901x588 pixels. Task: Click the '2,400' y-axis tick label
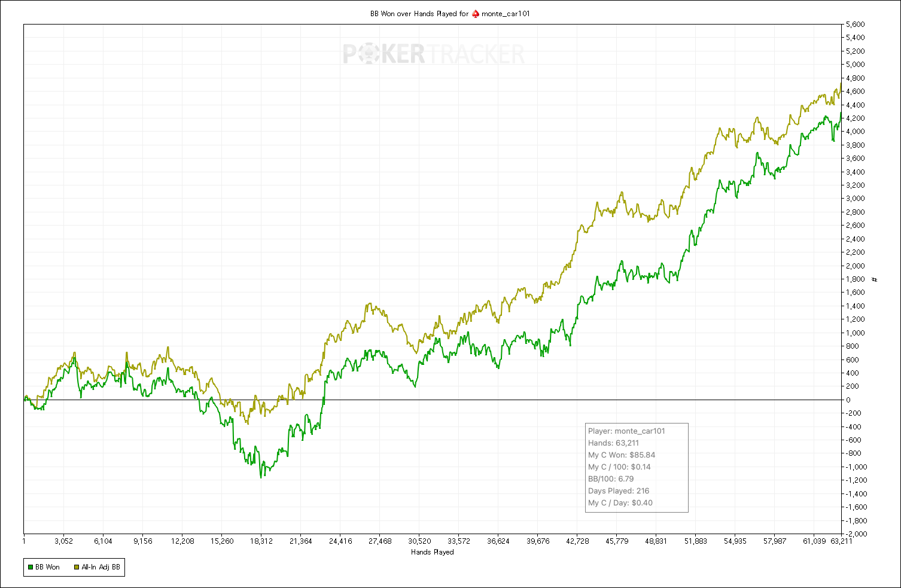pos(856,239)
